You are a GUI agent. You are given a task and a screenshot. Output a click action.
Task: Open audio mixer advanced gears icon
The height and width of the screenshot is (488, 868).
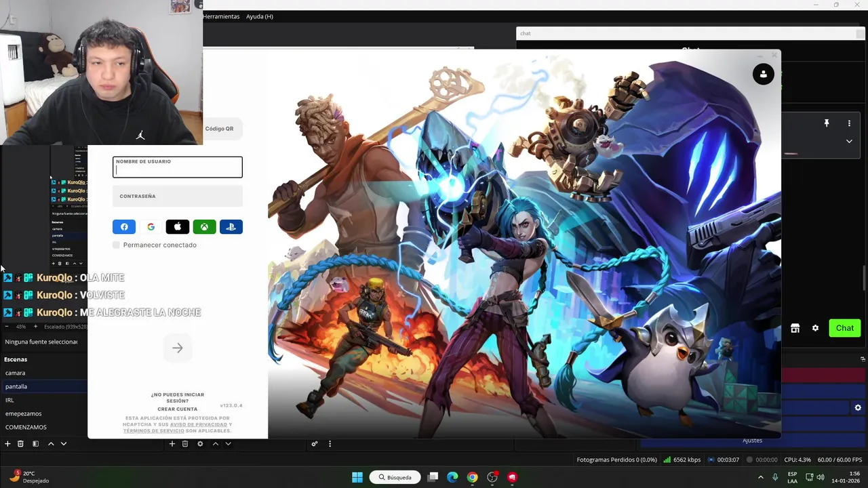coord(315,444)
